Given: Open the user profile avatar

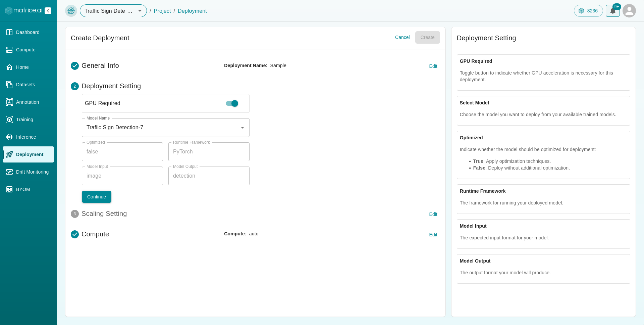Looking at the screenshot, I should [x=629, y=11].
